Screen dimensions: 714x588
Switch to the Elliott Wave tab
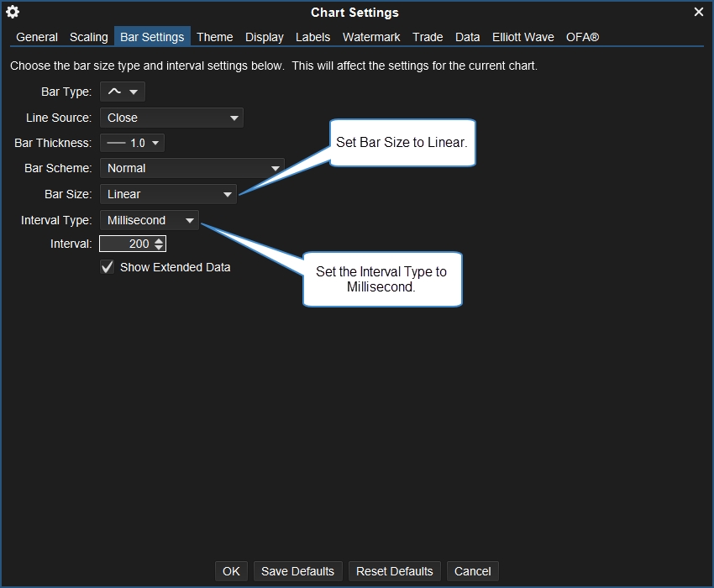523,37
